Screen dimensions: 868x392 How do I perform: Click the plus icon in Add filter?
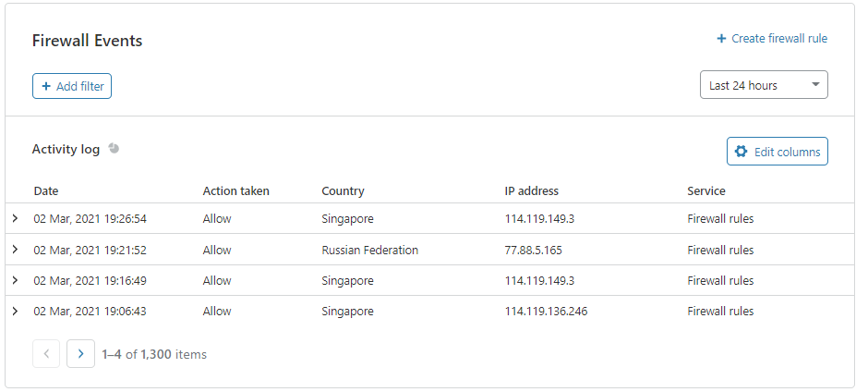point(46,86)
